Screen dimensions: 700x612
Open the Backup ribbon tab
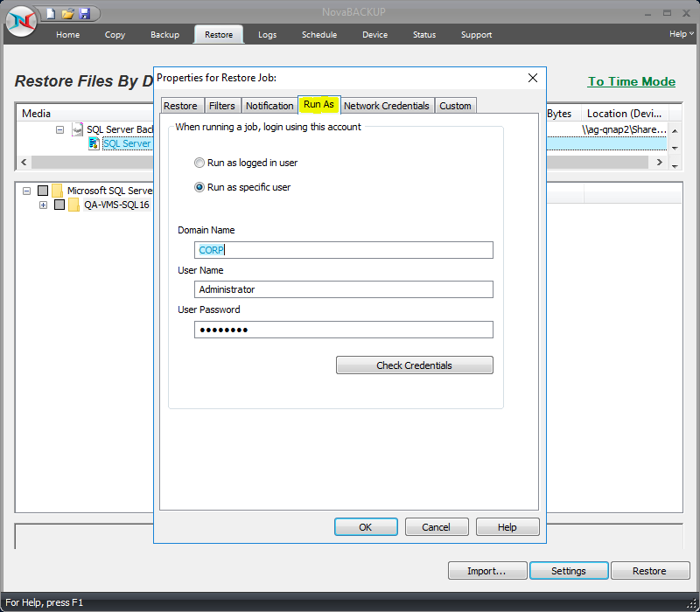[164, 35]
